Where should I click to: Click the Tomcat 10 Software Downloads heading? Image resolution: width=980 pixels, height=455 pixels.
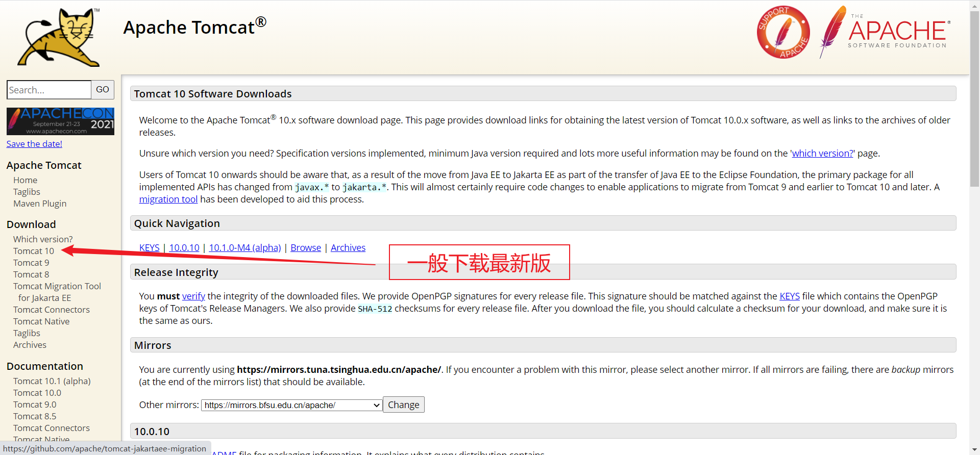tap(213, 94)
